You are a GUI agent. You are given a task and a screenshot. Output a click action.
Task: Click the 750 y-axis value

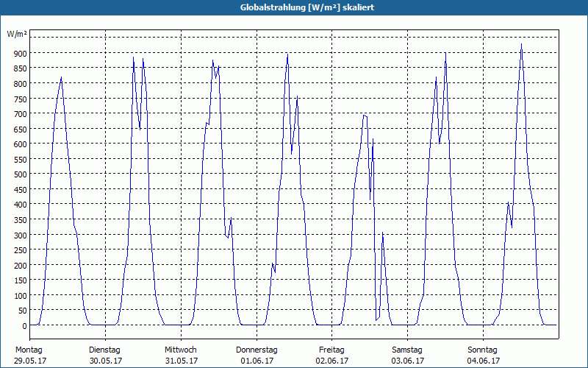[x=20, y=99]
